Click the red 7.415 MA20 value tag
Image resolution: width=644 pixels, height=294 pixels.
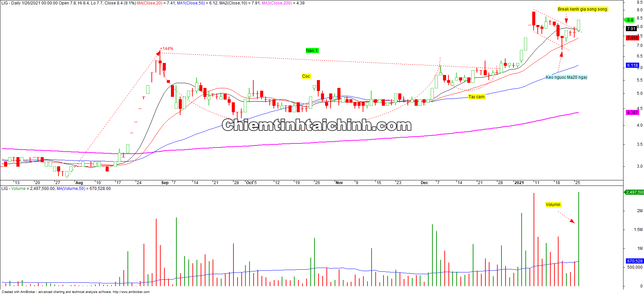click(632, 38)
